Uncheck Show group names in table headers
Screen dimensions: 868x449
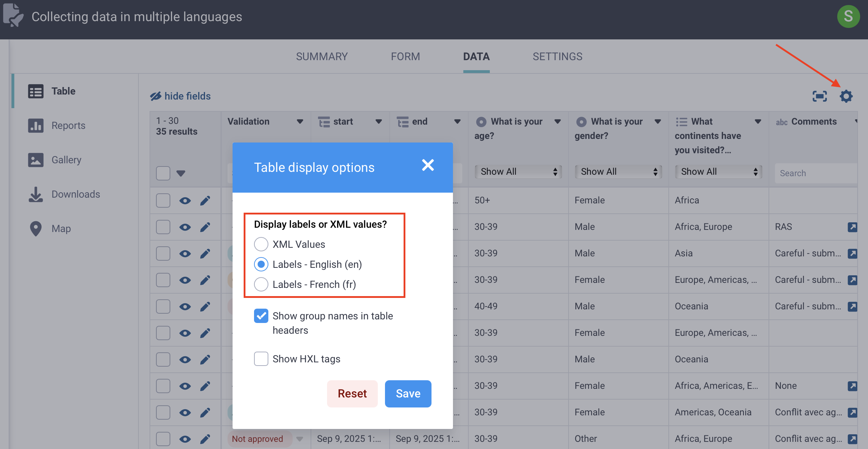[x=261, y=316]
